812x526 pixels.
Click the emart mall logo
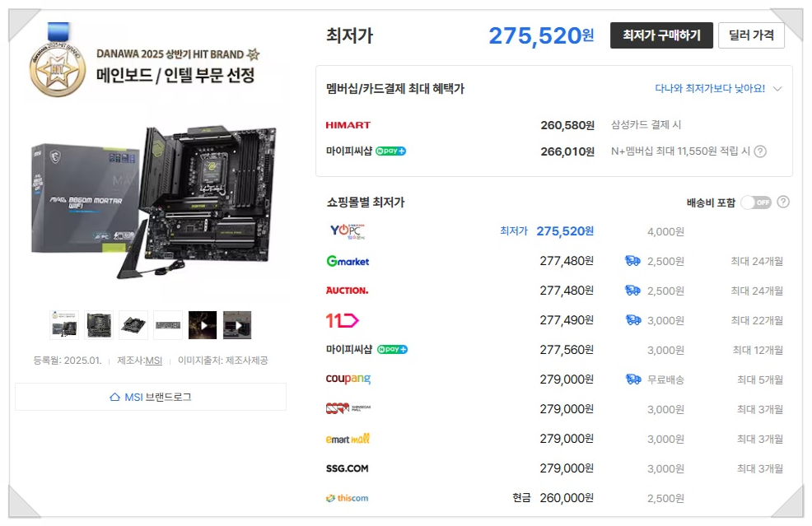pyautogui.click(x=348, y=439)
